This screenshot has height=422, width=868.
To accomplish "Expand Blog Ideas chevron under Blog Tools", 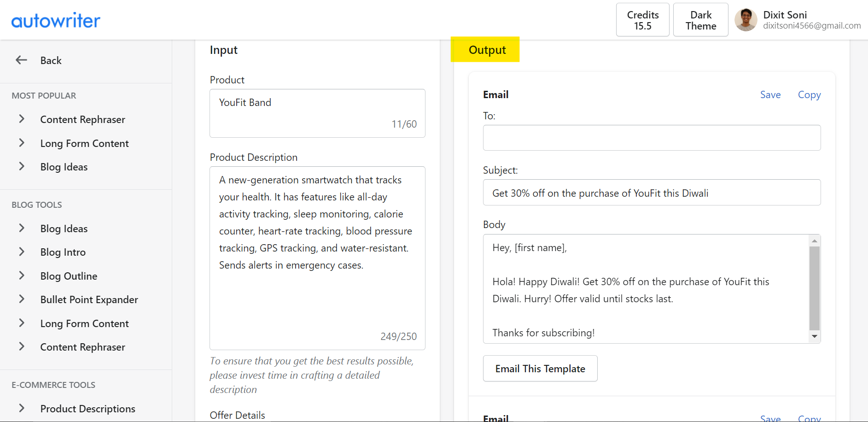I will coord(22,228).
